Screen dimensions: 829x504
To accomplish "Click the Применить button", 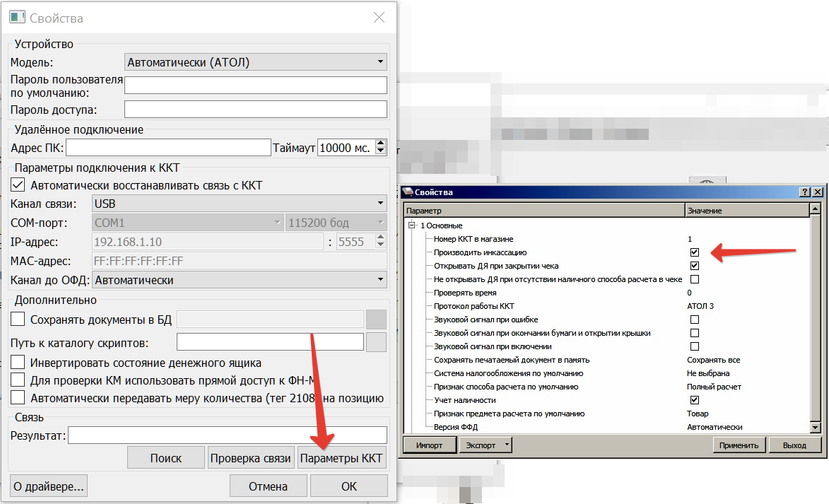I will [739, 445].
